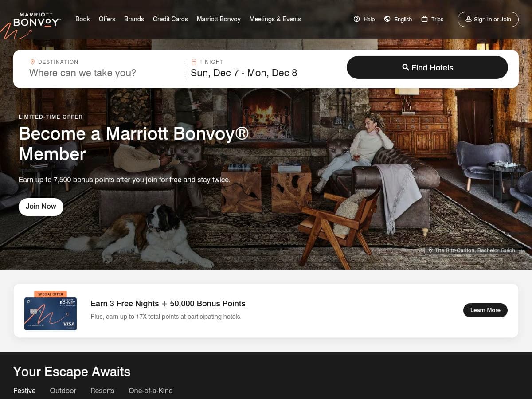Select the Outdoor tab
This screenshot has height=399, width=532.
tap(63, 391)
